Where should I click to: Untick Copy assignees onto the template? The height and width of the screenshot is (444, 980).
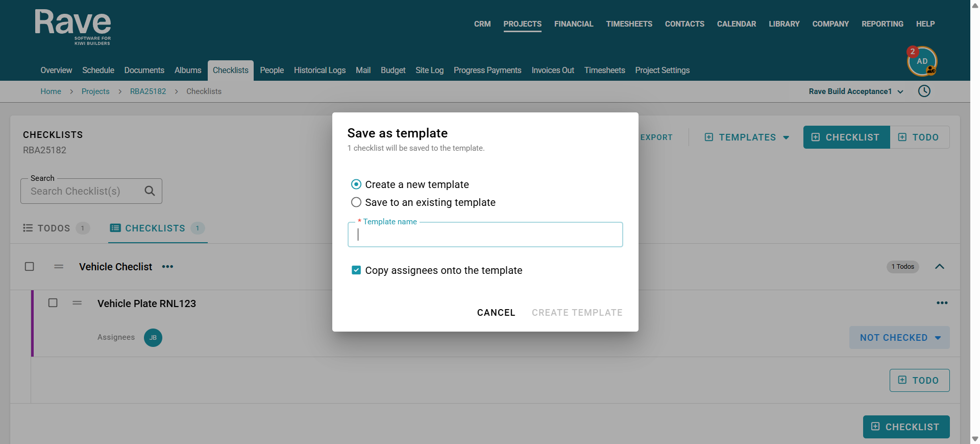tap(356, 270)
